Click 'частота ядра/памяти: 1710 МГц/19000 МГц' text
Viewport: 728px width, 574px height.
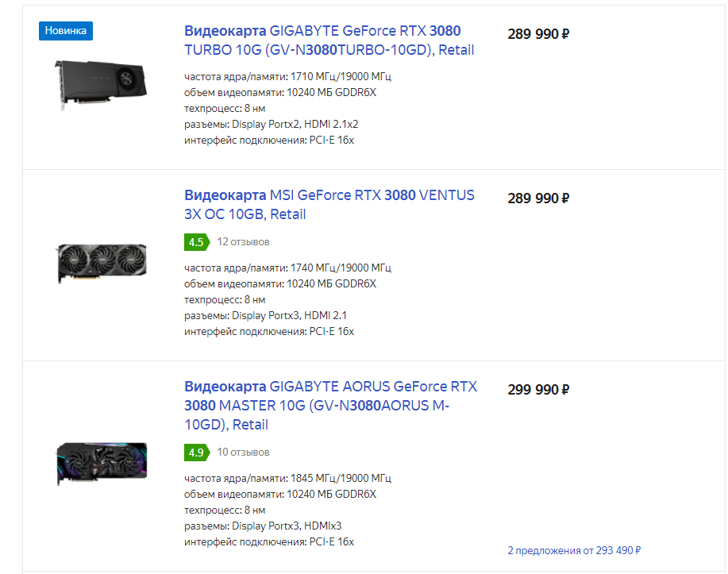(287, 77)
